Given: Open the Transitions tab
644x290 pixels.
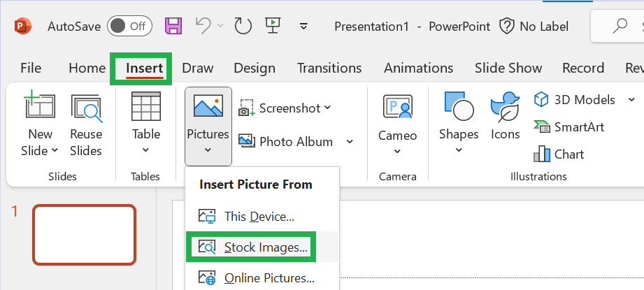Looking at the screenshot, I should pyautogui.click(x=329, y=68).
